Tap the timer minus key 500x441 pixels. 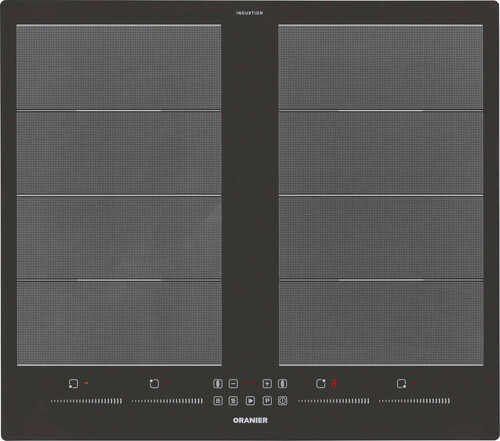pyautogui.click(x=233, y=384)
